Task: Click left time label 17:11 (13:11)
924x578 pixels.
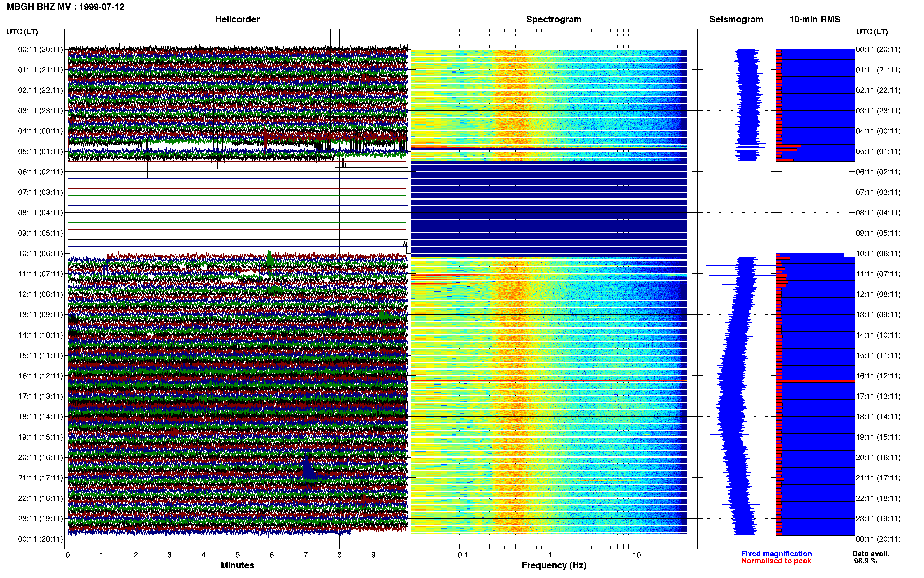Action: [x=41, y=396]
